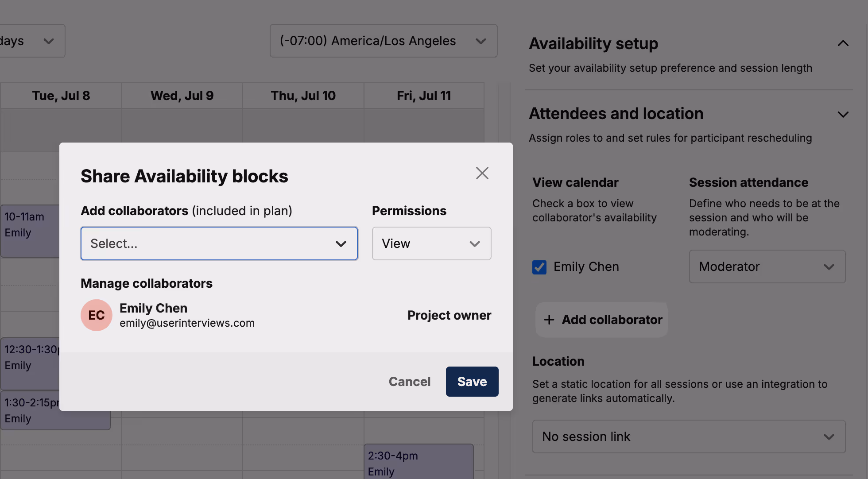The height and width of the screenshot is (479, 868).
Task: Cancel the share availability dialog
Action: tap(409, 382)
